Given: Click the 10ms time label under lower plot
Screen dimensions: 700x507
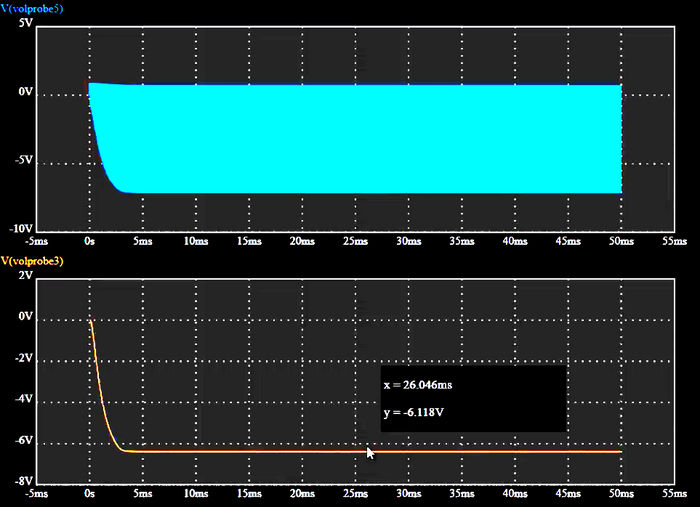Looking at the screenshot, I should tap(196, 494).
